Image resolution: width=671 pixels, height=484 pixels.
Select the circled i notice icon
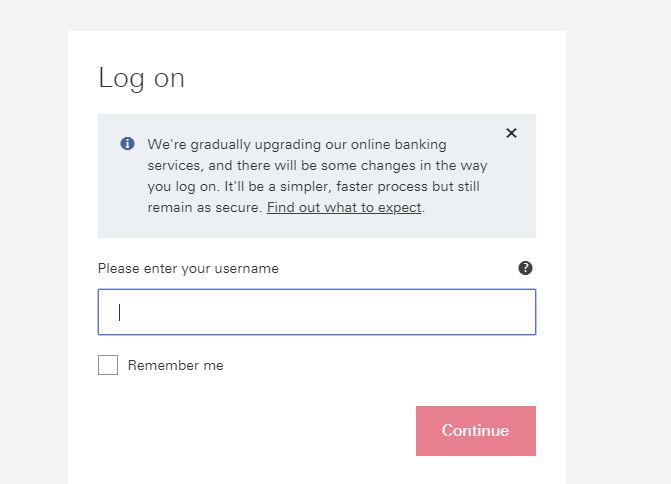pyautogui.click(x=127, y=144)
